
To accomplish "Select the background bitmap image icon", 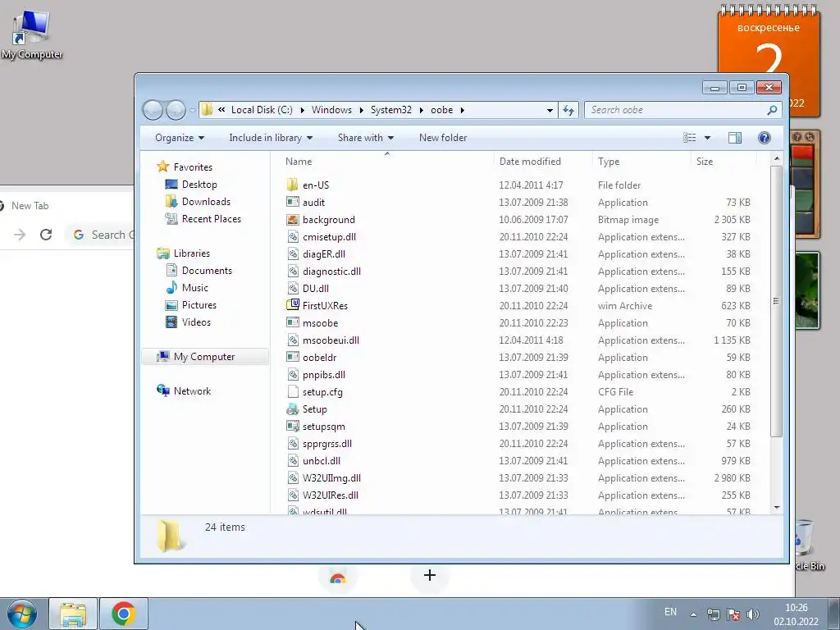I will [293, 220].
